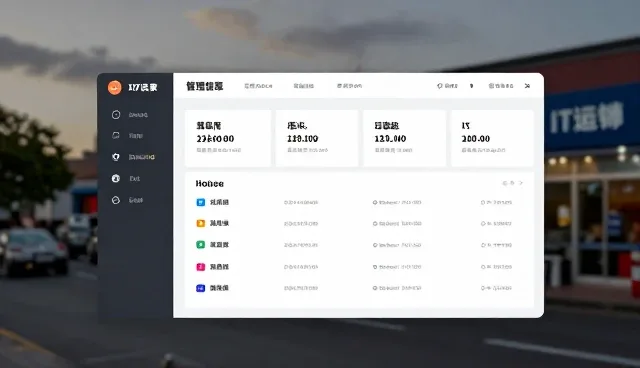
Task: Click the status circle icon in the orange-icon row
Action: (x=375, y=224)
